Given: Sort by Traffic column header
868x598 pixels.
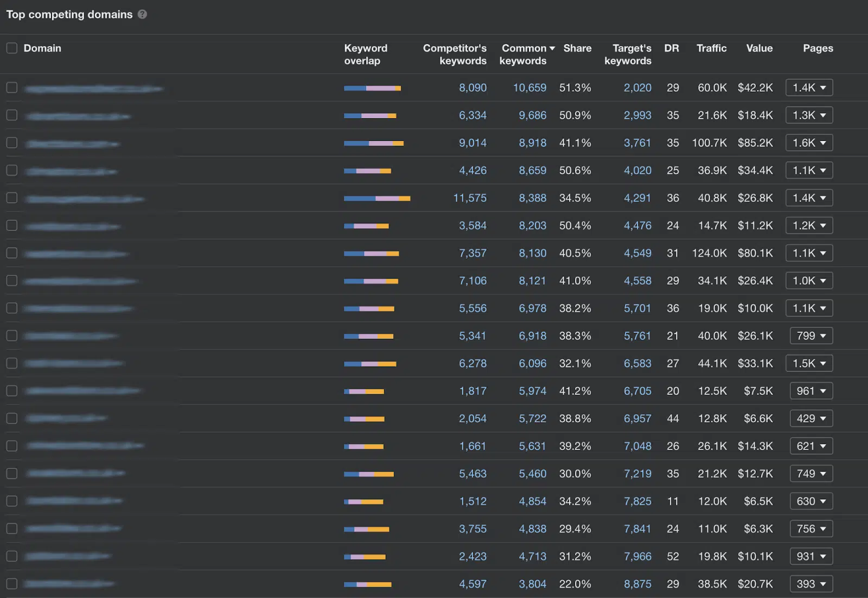Looking at the screenshot, I should tap(711, 48).
